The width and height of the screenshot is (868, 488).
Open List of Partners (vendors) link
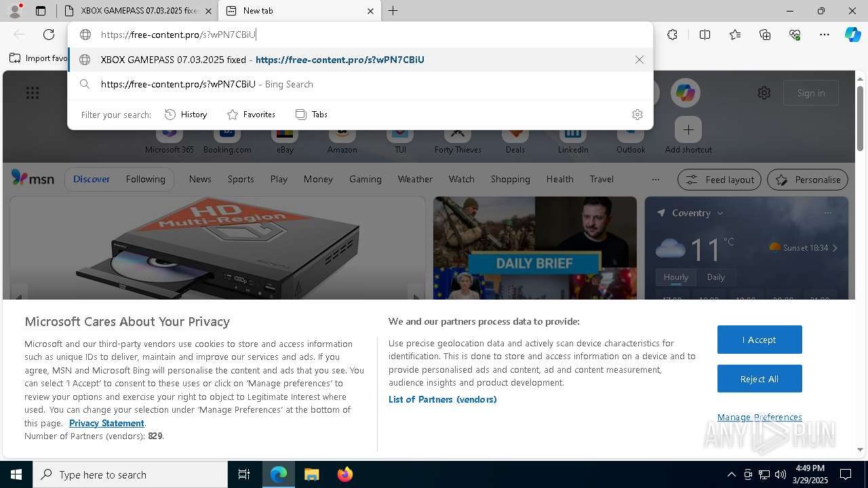click(442, 399)
